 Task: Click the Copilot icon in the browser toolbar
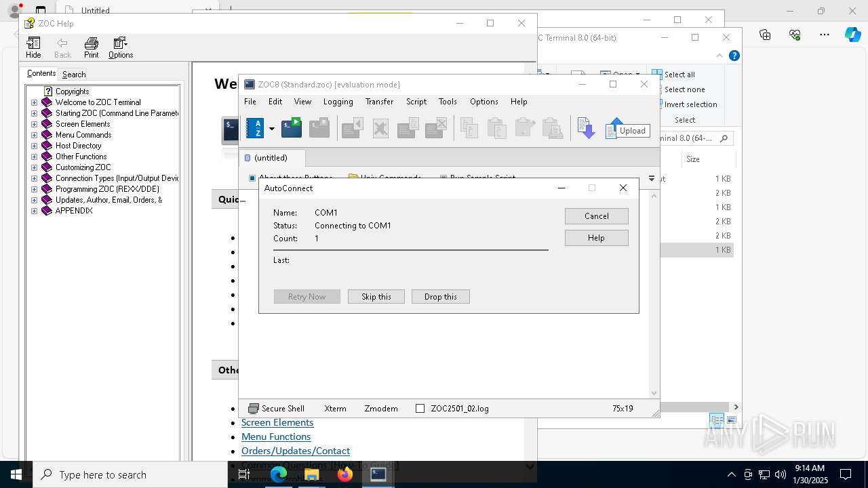852,35
